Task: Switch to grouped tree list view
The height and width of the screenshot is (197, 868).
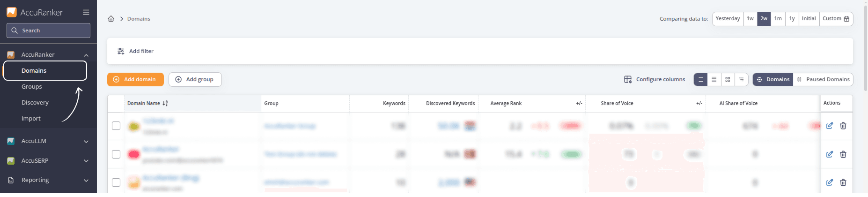Action: (741, 80)
